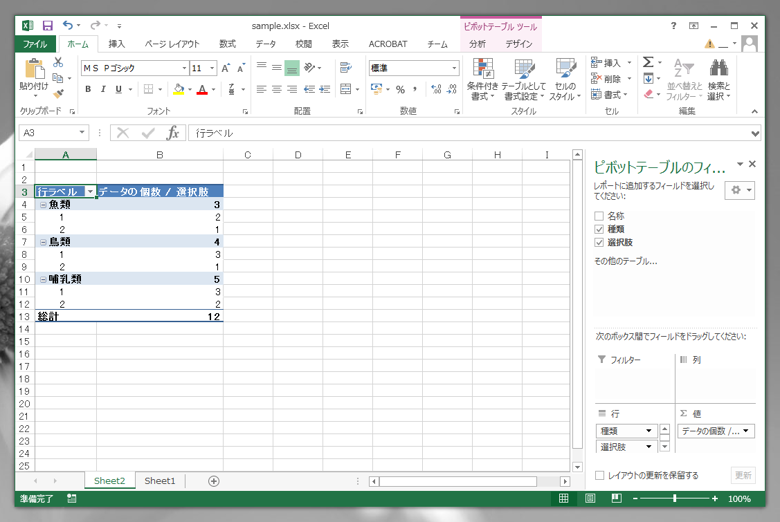Click その他のテーブル link

pyautogui.click(x=625, y=261)
